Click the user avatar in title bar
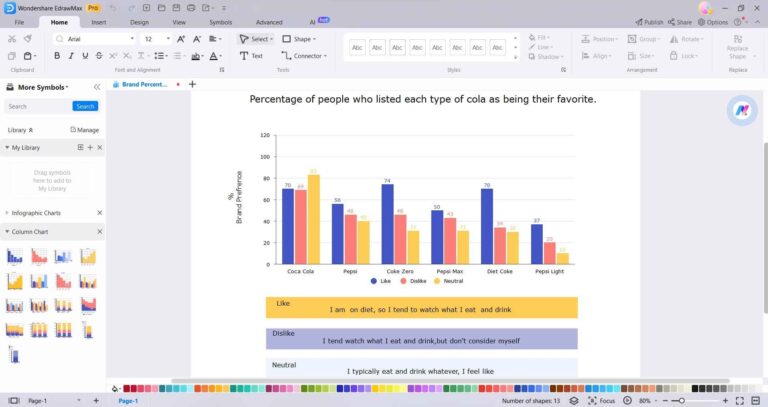 pos(705,8)
